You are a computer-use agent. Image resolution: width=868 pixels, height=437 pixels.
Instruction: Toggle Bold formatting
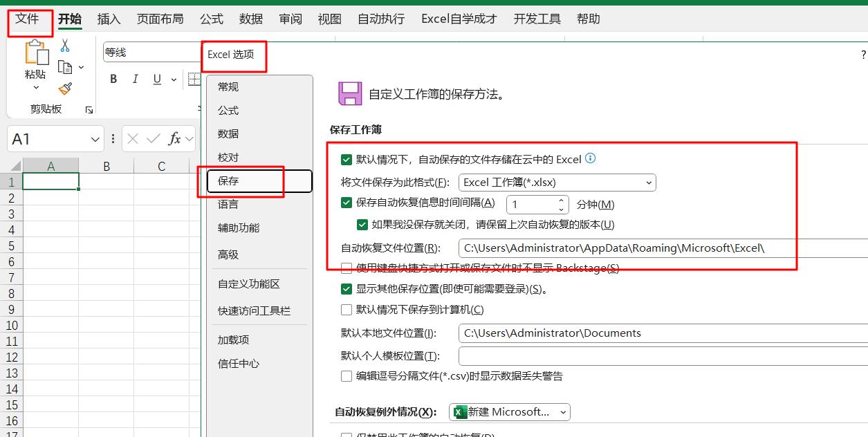click(x=113, y=79)
